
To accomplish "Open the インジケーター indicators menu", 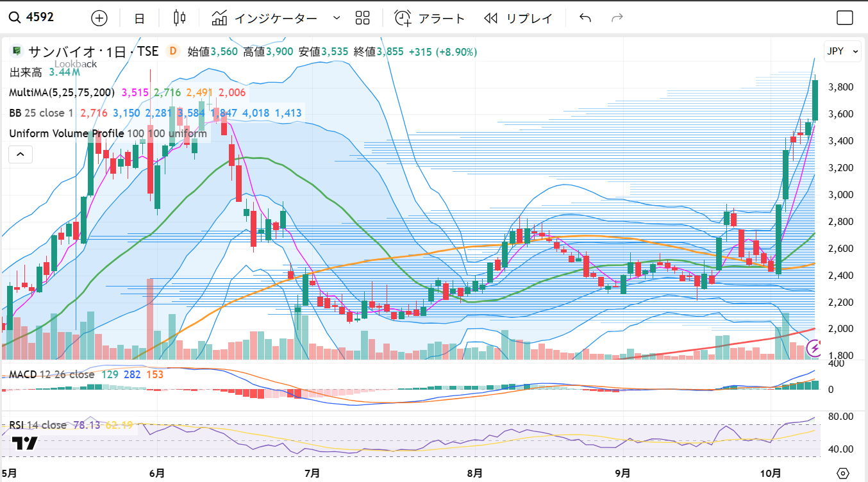I will click(265, 18).
